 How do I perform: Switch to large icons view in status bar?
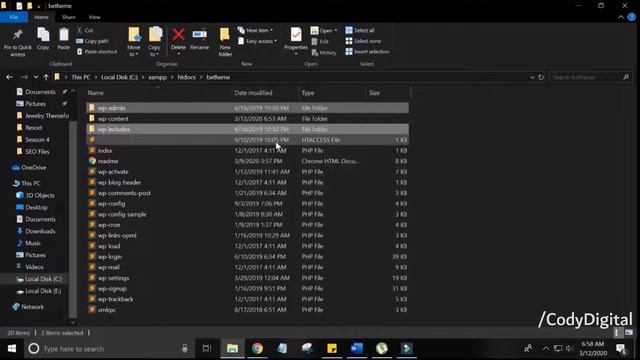point(629,333)
